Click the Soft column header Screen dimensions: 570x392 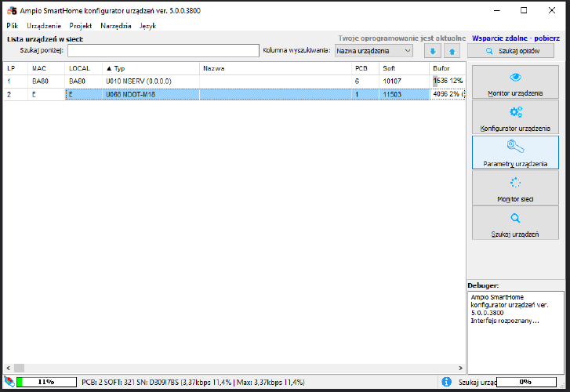[x=404, y=68]
